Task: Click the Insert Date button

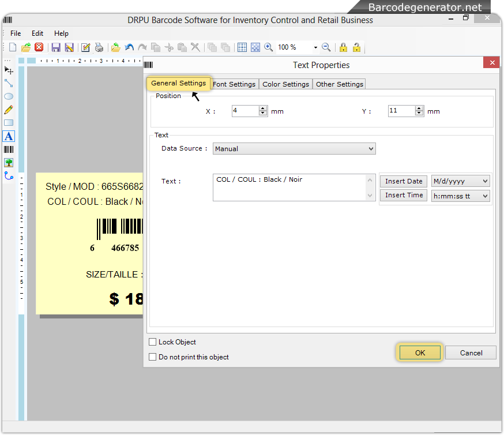Action: coord(404,181)
